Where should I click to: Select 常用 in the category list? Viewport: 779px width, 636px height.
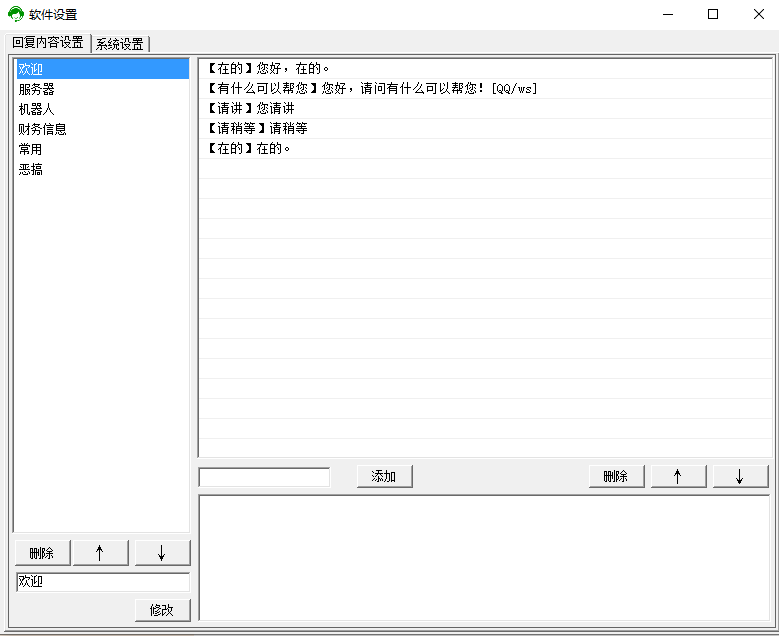tap(31, 149)
